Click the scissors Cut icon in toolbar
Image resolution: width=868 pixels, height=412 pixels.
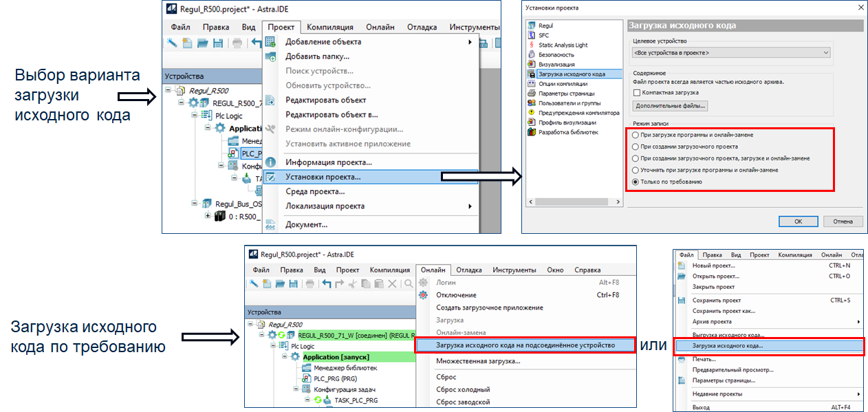pos(352,283)
